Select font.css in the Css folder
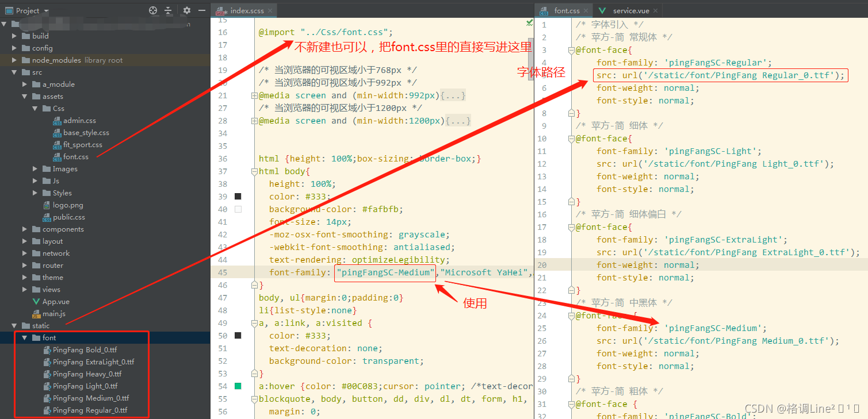The width and height of the screenshot is (868, 419). 75,157
